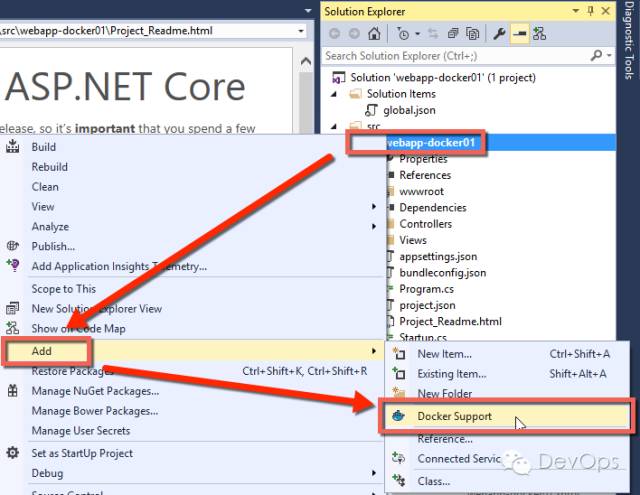This screenshot has height=495, width=640.
Task: Open the tab overflow dropdown arrow above editor
Action: tap(308, 10)
